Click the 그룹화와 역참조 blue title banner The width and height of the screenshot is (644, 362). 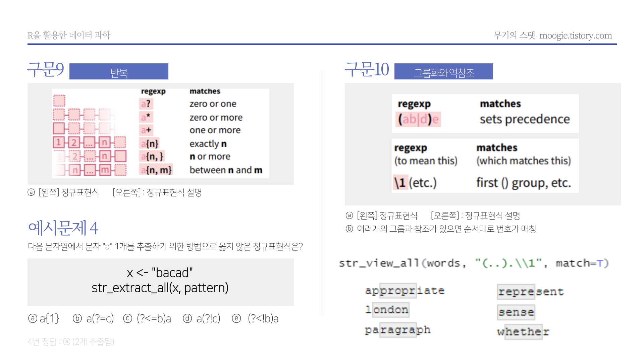[443, 72]
